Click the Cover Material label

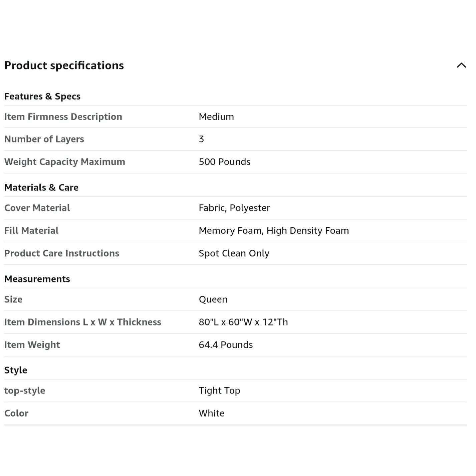click(x=37, y=208)
